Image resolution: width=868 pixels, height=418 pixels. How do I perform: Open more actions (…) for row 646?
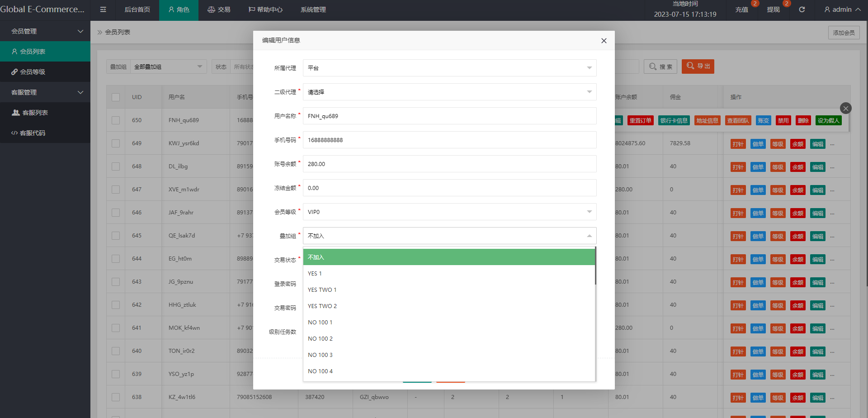coord(832,214)
